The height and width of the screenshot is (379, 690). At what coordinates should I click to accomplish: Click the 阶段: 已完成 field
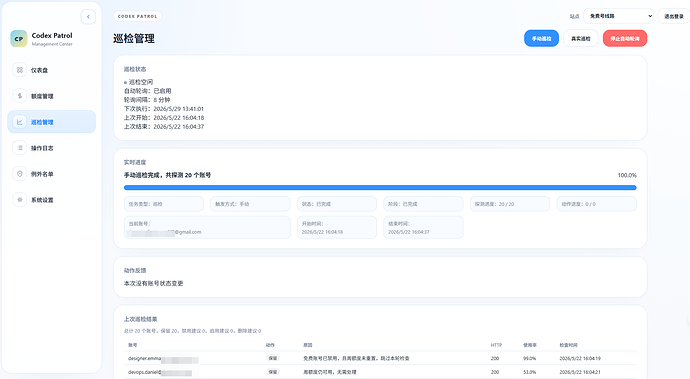click(x=423, y=204)
